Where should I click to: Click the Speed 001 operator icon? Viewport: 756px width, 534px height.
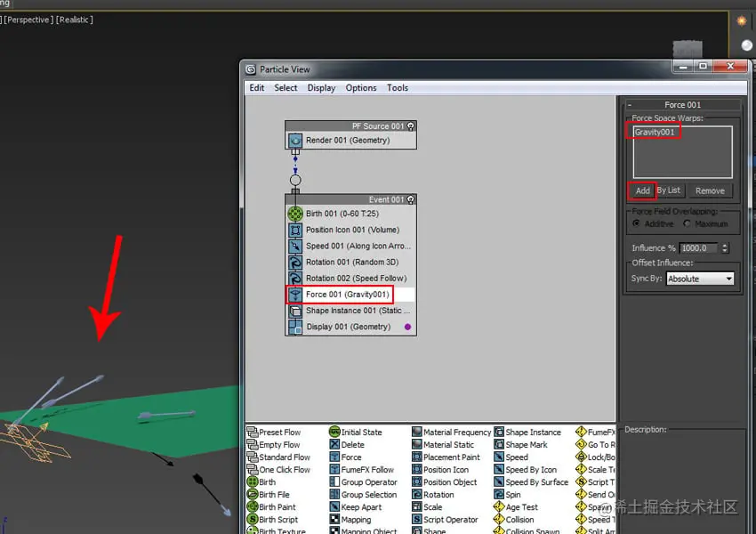(x=295, y=246)
